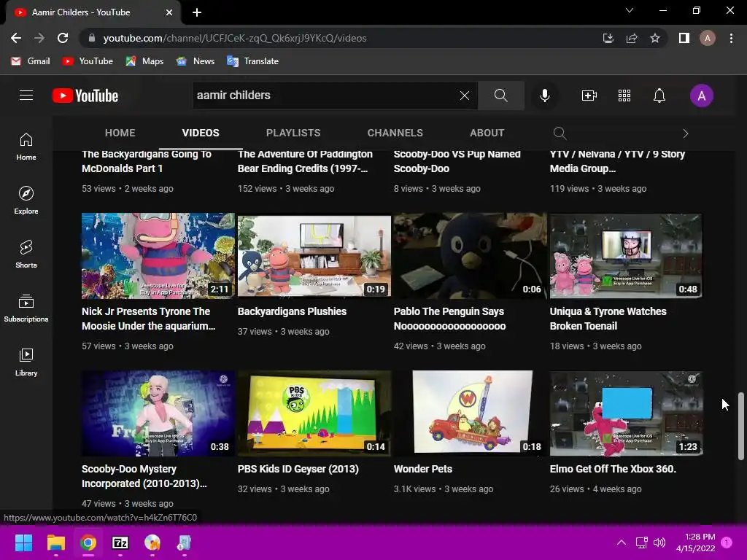Close the Aamir Childers YouTube tab
Image resolution: width=747 pixels, height=560 pixels.
[169, 12]
